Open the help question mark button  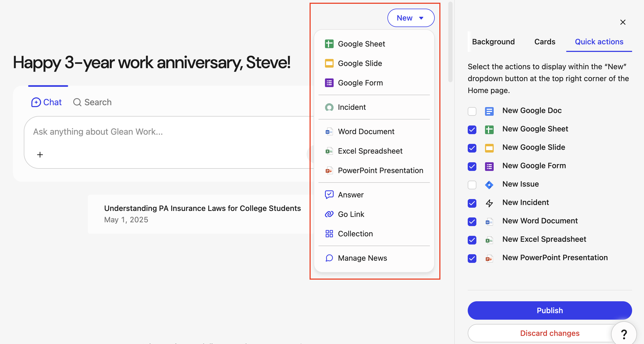[x=624, y=334]
